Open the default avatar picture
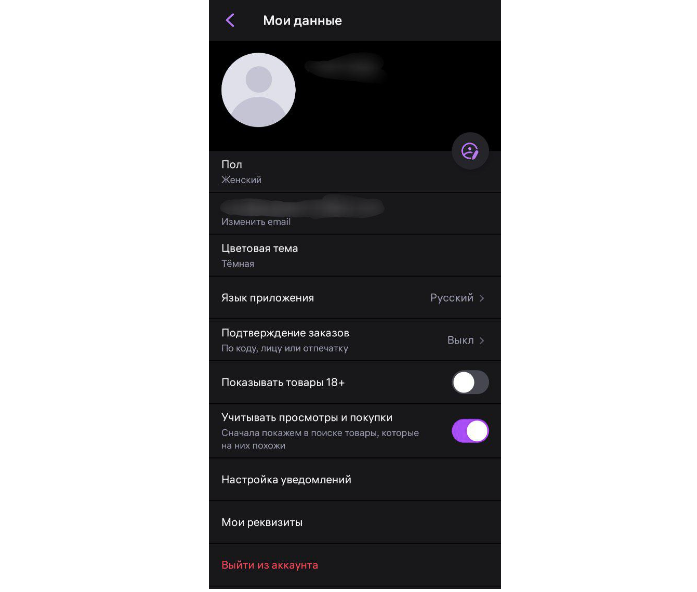 pos(258,90)
